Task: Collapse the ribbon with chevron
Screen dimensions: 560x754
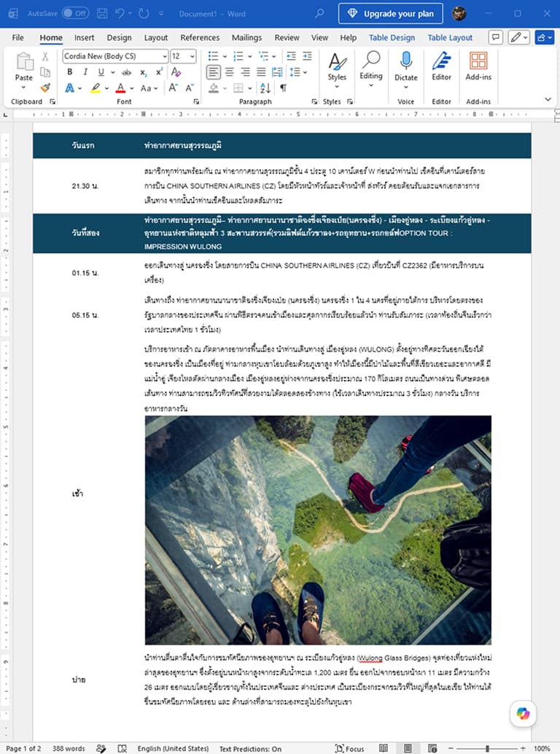Action: [x=548, y=100]
